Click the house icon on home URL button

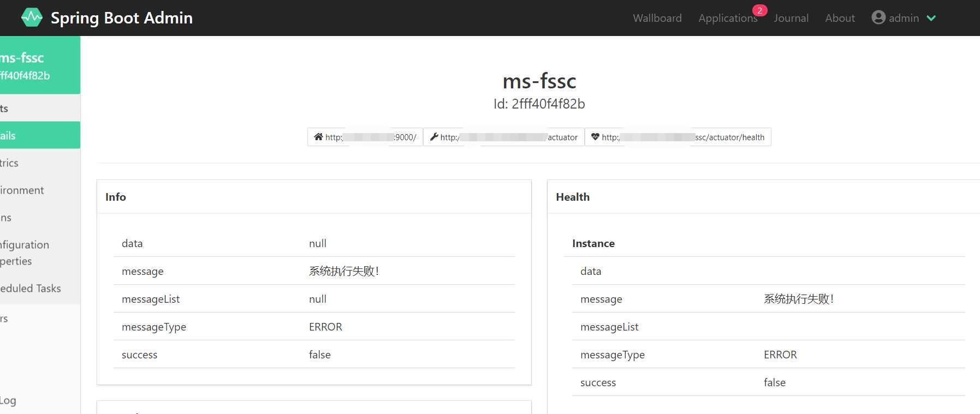[x=318, y=137]
